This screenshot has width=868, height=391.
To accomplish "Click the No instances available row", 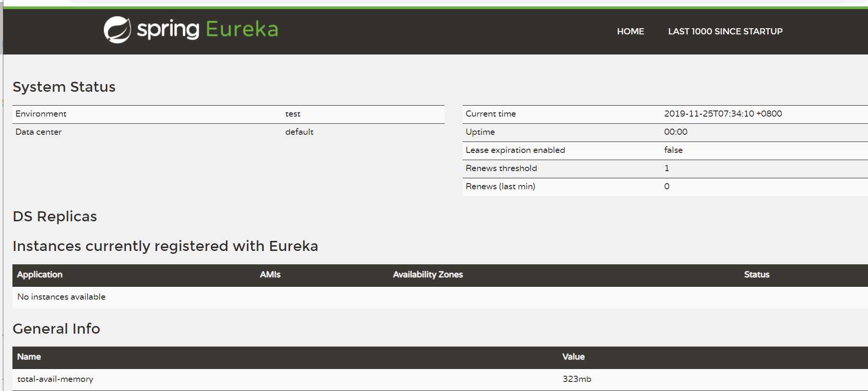I will (x=440, y=297).
